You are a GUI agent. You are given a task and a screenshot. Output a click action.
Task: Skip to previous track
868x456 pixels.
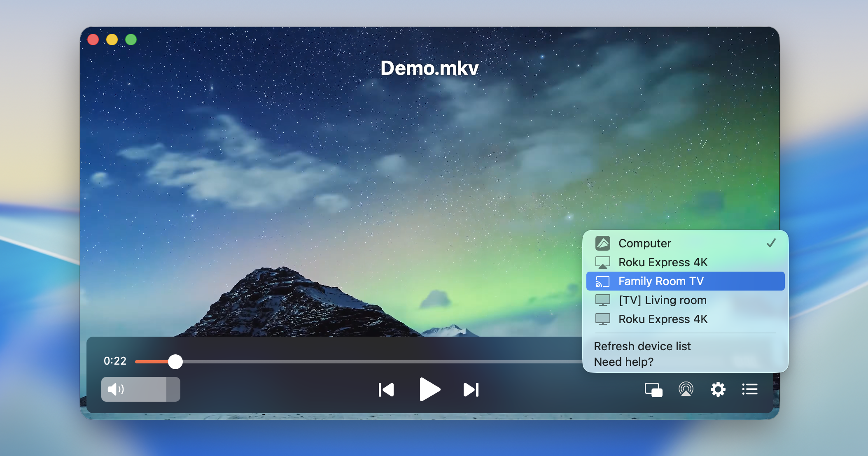pyautogui.click(x=386, y=390)
